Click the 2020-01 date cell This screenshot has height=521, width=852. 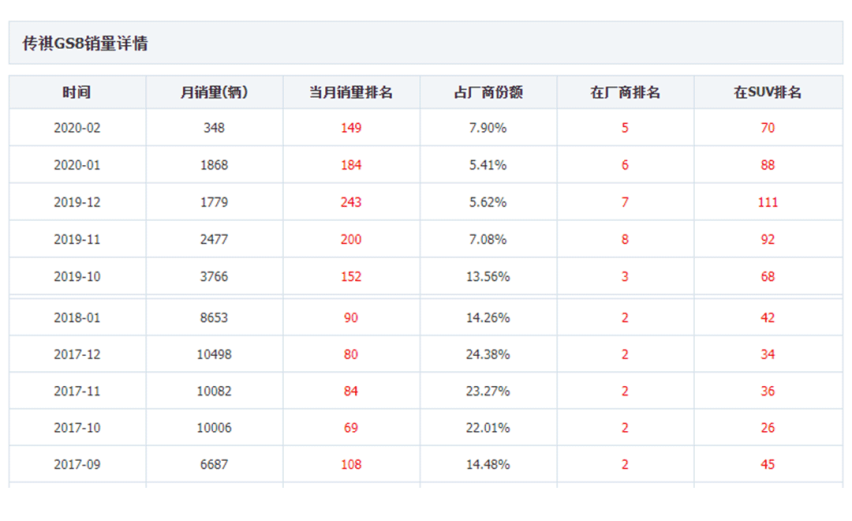77,165
